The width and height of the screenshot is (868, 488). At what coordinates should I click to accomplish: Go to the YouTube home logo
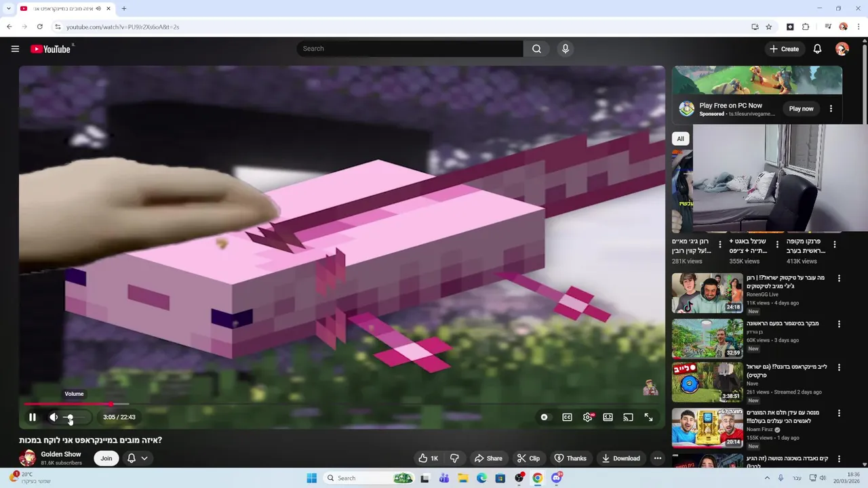pos(51,49)
